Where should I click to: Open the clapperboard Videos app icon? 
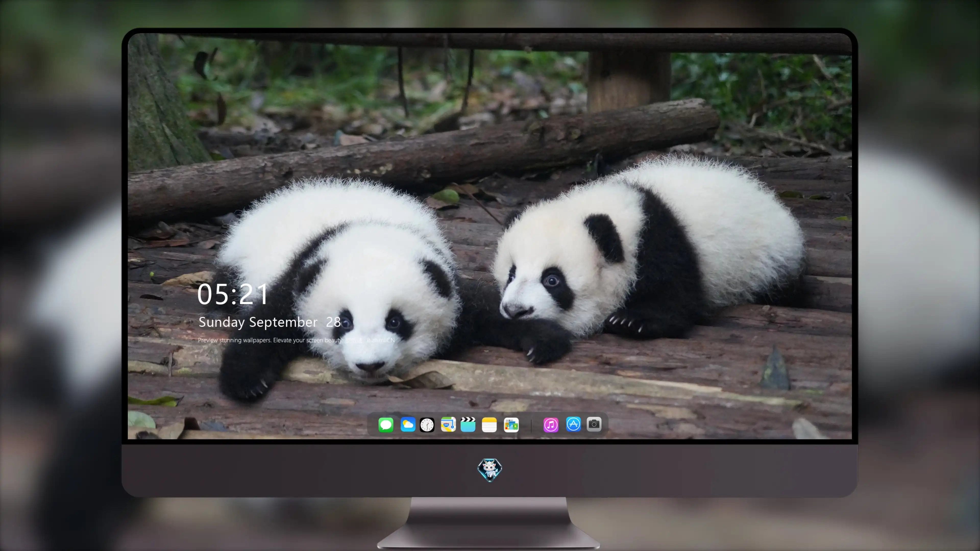[x=468, y=424]
